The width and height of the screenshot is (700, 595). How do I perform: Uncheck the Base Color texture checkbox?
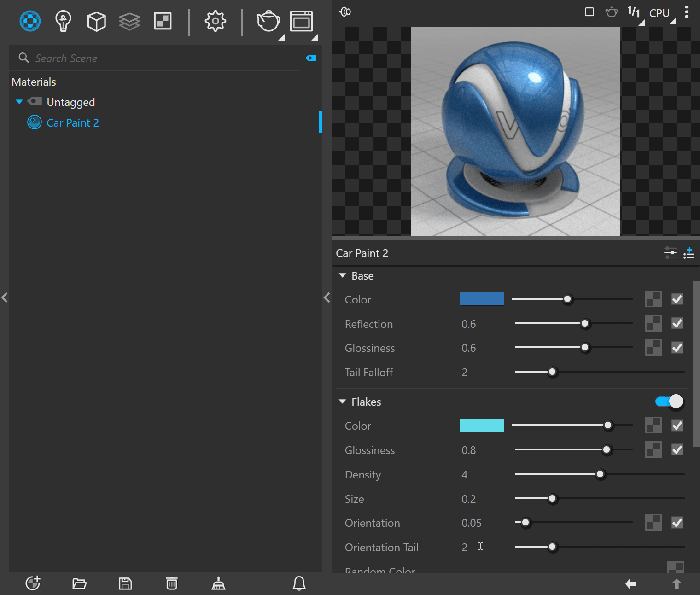pos(677,299)
